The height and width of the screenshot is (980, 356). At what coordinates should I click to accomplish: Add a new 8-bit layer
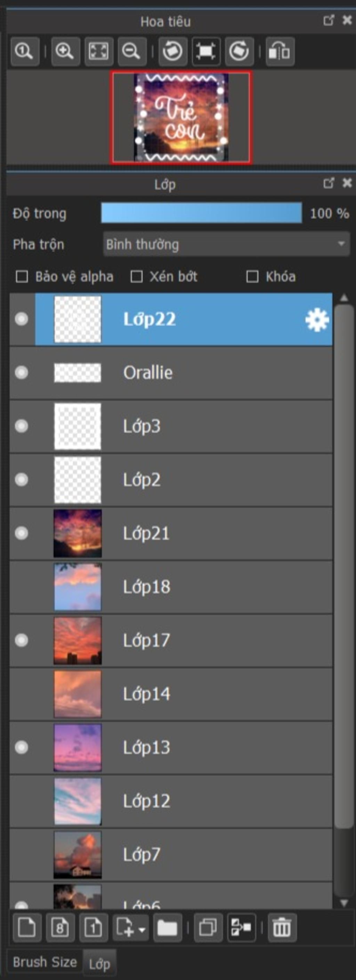pyautogui.click(x=60, y=928)
